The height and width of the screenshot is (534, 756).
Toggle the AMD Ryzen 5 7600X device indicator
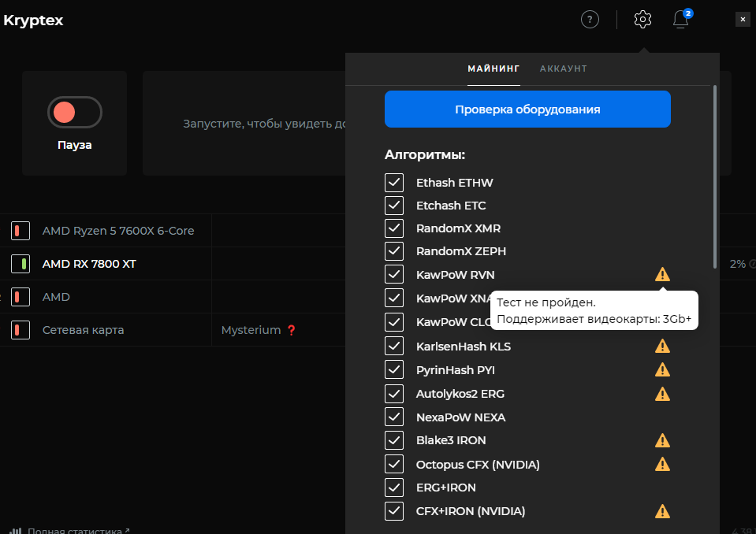[x=20, y=231]
